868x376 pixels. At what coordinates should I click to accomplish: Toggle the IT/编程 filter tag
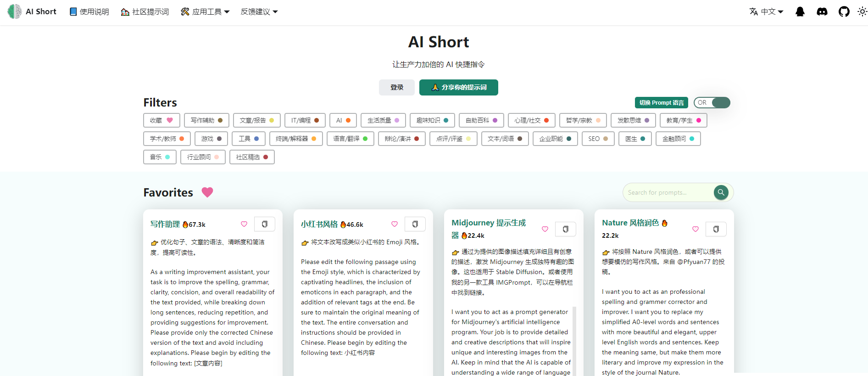coord(305,120)
